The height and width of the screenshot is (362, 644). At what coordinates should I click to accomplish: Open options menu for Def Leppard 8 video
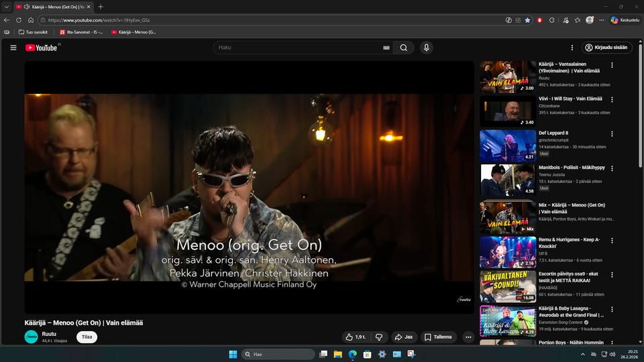click(x=612, y=133)
